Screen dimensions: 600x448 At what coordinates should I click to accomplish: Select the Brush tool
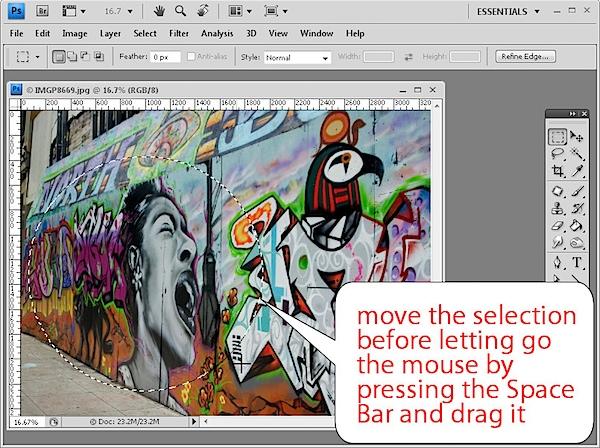[x=577, y=191]
